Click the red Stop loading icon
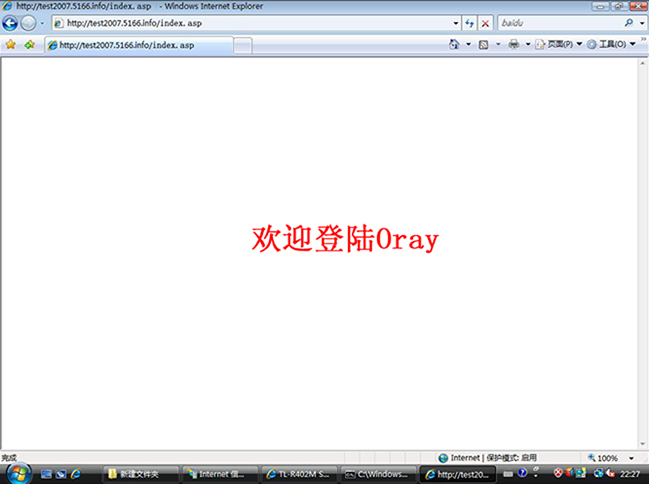This screenshot has height=484, width=649. [485, 23]
